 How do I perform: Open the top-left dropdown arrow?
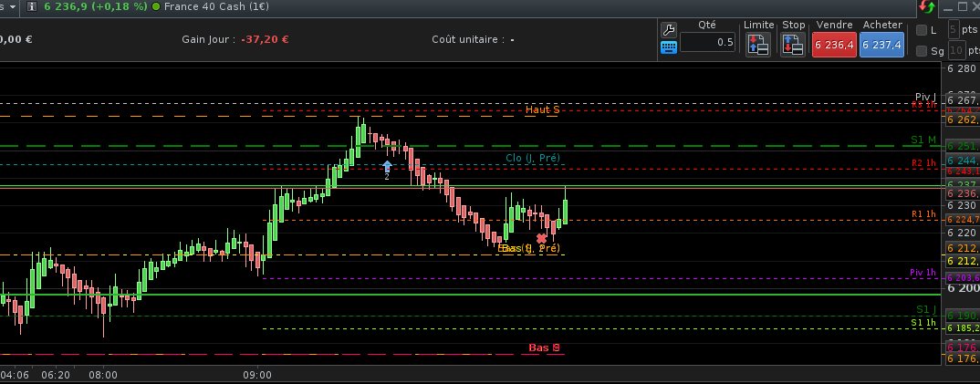pyautogui.click(x=11, y=7)
